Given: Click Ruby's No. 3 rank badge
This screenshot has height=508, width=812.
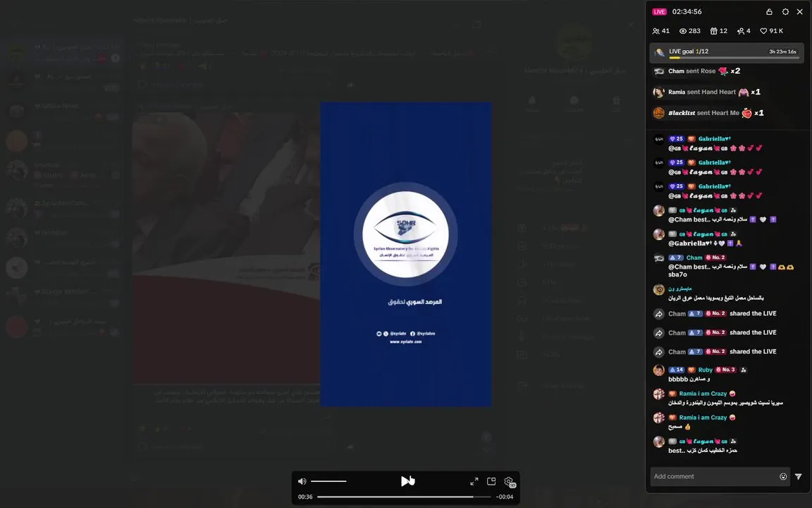Looking at the screenshot, I should [x=725, y=370].
